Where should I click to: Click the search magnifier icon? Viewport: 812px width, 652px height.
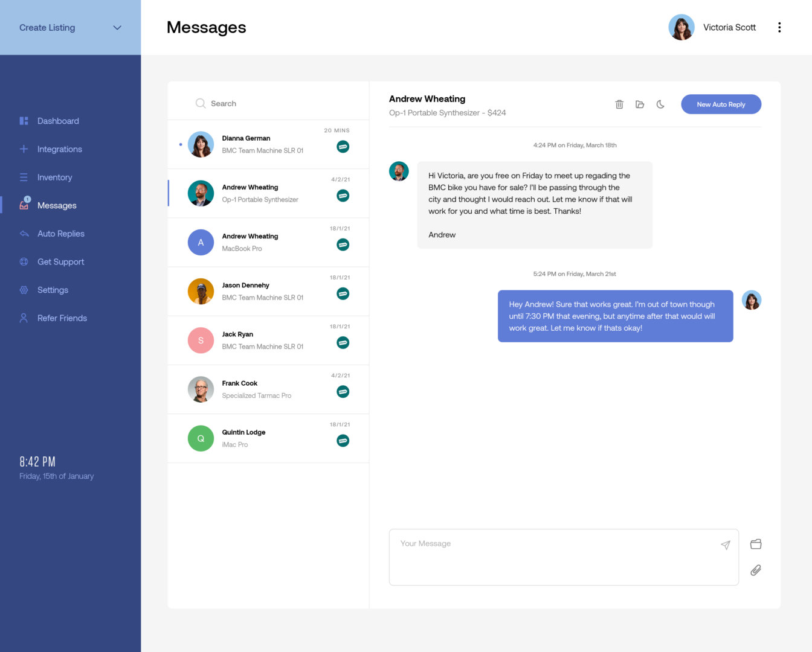click(201, 103)
